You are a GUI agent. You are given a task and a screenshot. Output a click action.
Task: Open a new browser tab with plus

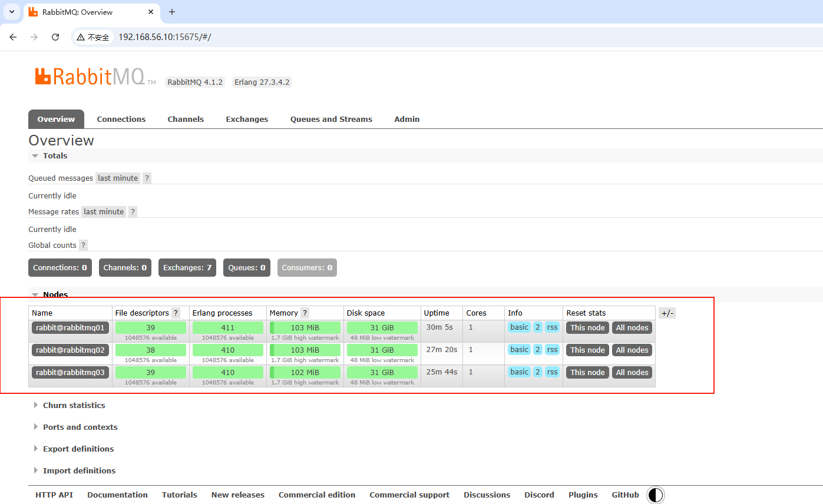[x=172, y=12]
